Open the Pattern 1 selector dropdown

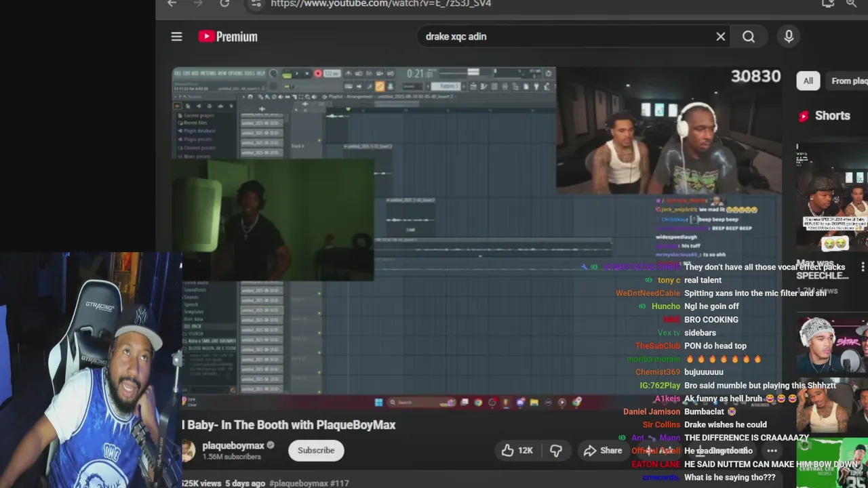(x=448, y=86)
